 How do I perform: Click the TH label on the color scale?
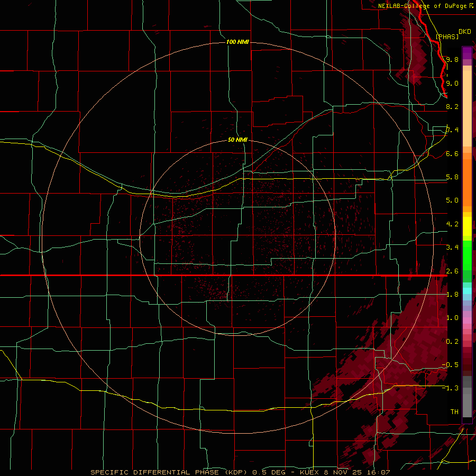(x=454, y=411)
